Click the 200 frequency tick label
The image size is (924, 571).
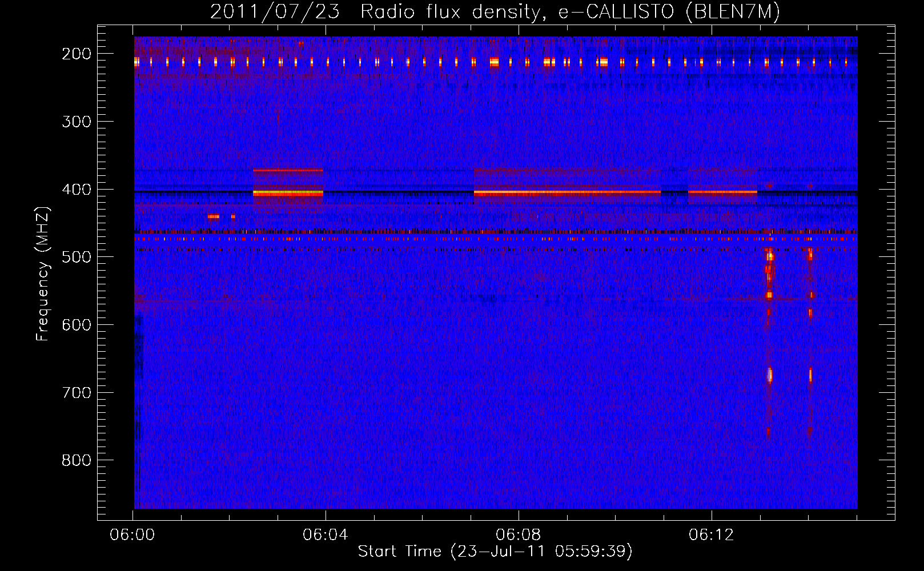pos(77,54)
